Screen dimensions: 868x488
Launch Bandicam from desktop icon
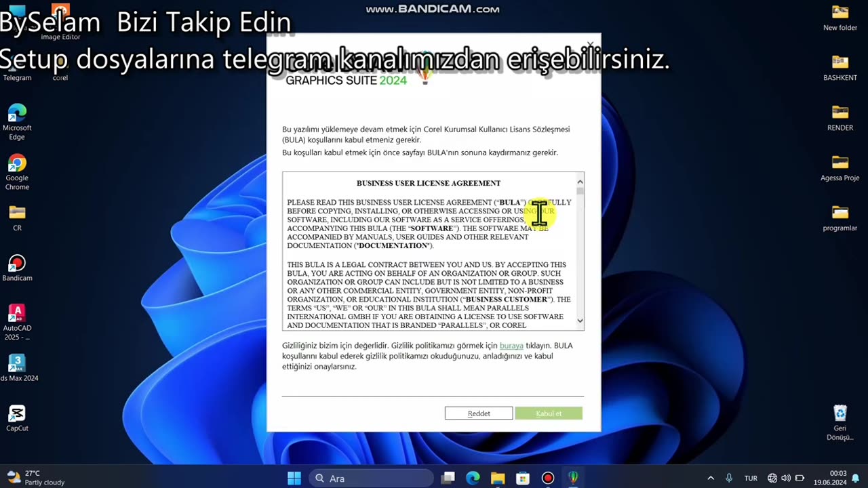point(17,268)
